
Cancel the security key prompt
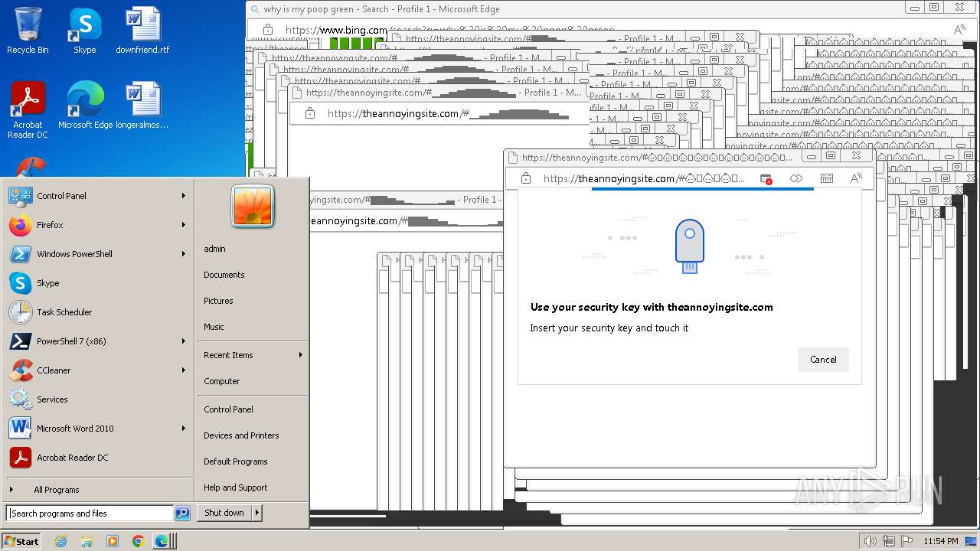[823, 360]
